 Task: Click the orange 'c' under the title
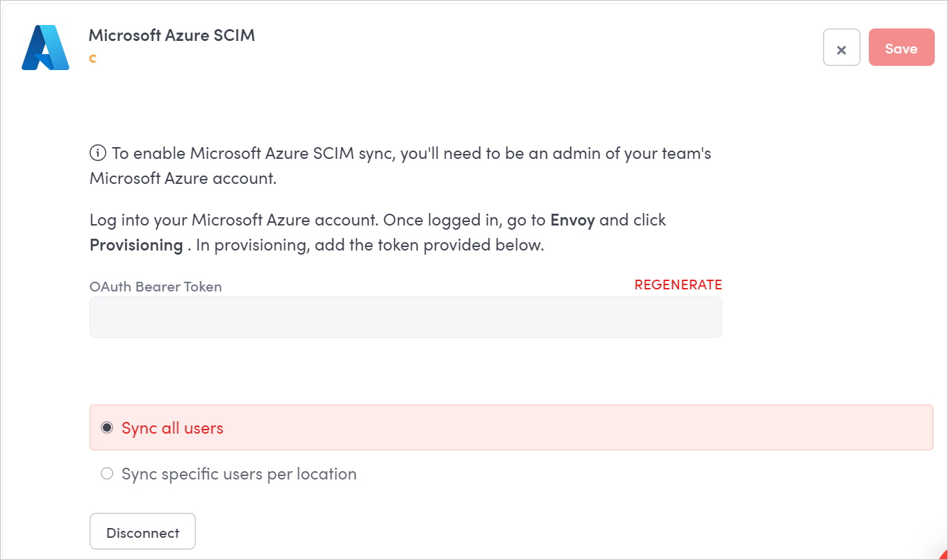point(92,58)
